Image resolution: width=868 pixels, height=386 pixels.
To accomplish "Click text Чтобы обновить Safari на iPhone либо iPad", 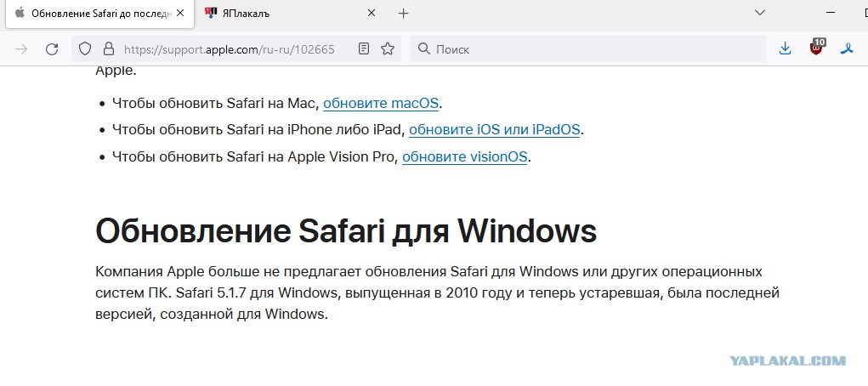I will [x=258, y=129].
